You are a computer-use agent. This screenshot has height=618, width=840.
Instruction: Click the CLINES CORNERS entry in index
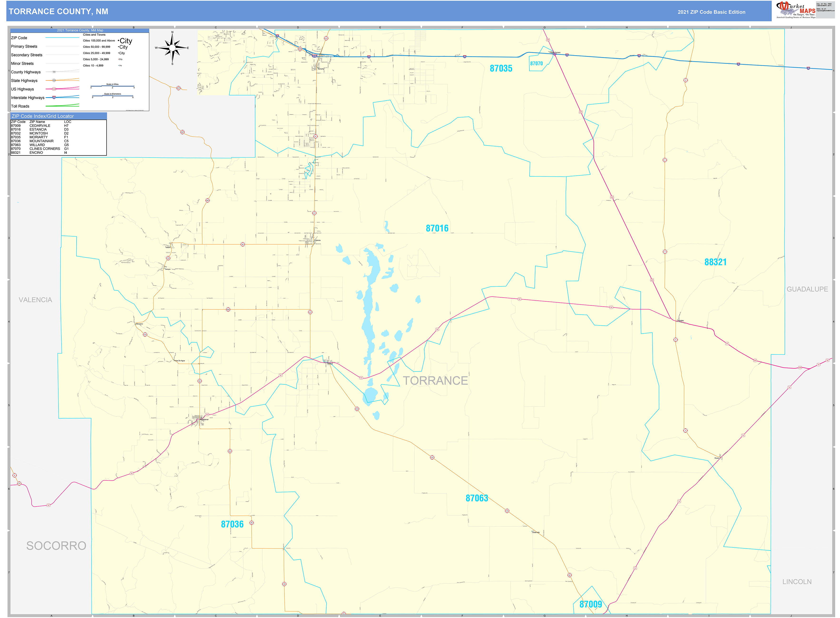point(44,149)
